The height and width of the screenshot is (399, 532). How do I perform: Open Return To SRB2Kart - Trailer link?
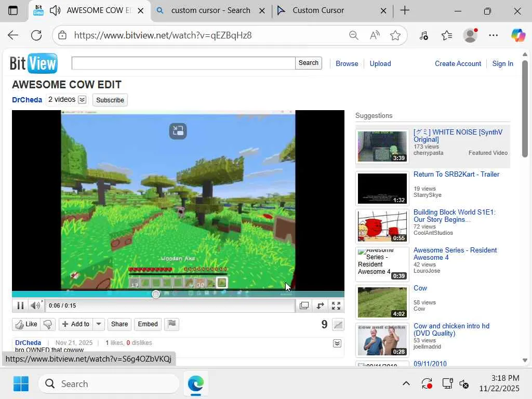point(456,175)
